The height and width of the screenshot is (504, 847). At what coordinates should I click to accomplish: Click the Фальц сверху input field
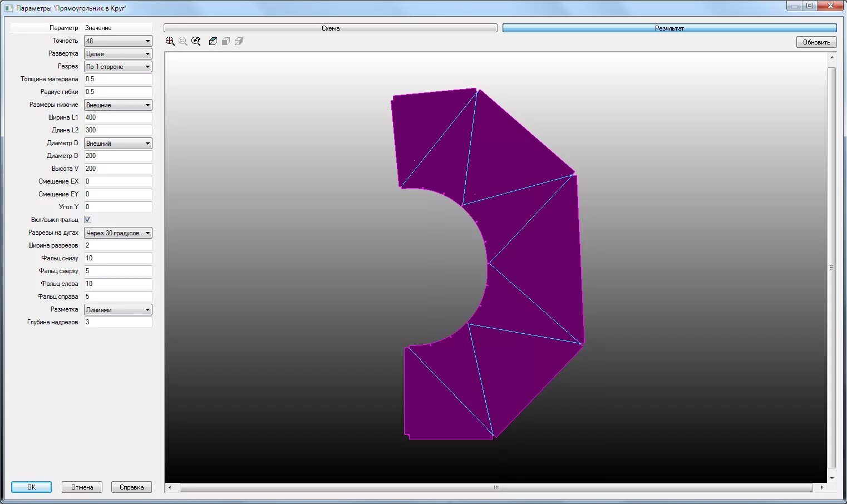click(x=118, y=271)
